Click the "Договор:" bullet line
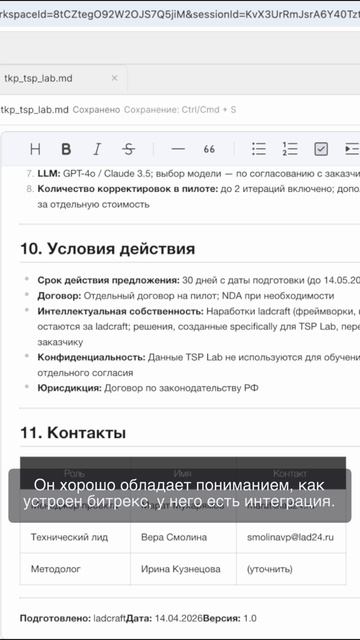This screenshot has height=640, width=360. pos(186,296)
